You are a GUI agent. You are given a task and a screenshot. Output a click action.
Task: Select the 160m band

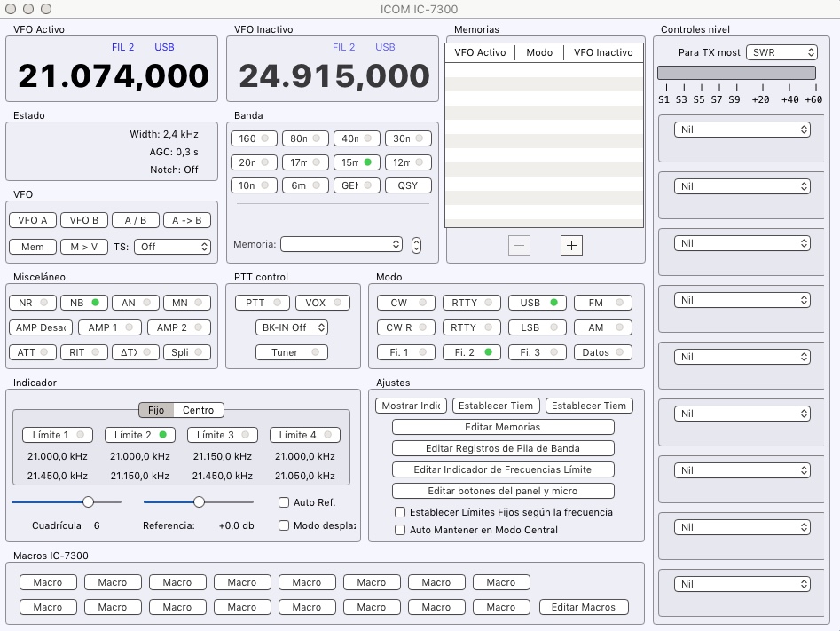[254, 138]
